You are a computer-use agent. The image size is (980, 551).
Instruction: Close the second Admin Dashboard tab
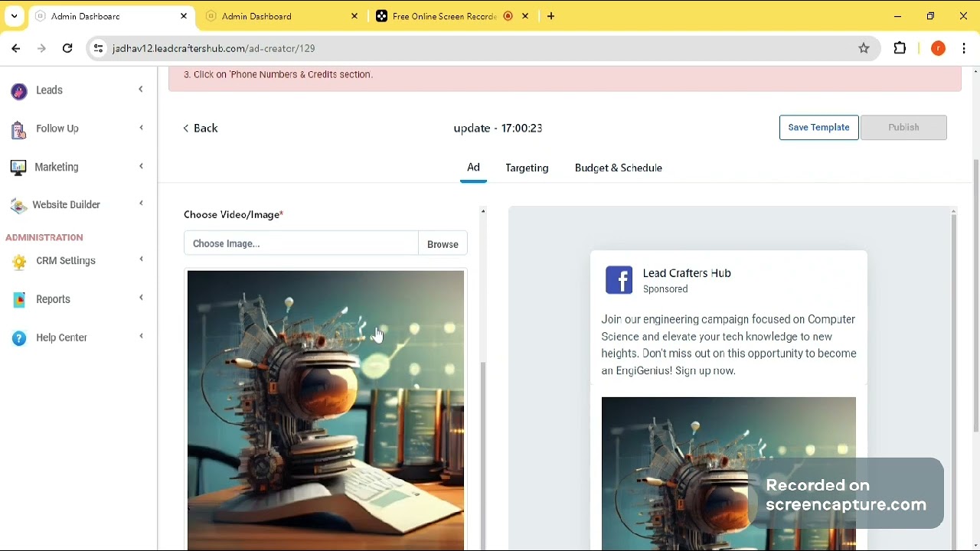click(x=354, y=16)
